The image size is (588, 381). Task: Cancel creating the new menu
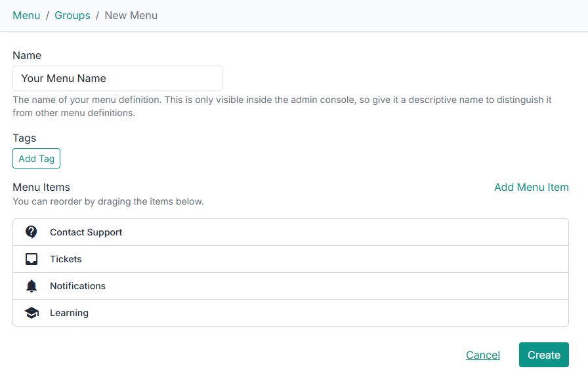click(482, 355)
